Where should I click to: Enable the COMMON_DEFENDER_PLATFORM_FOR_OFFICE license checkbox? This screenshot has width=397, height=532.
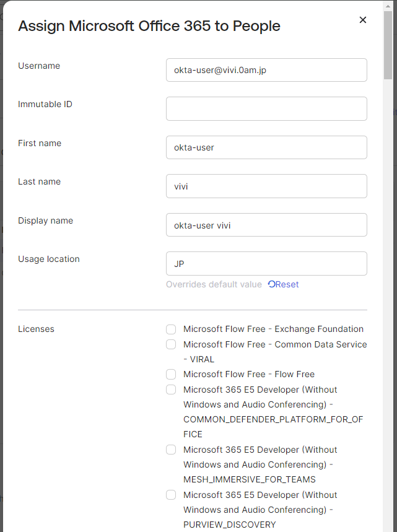(x=171, y=390)
